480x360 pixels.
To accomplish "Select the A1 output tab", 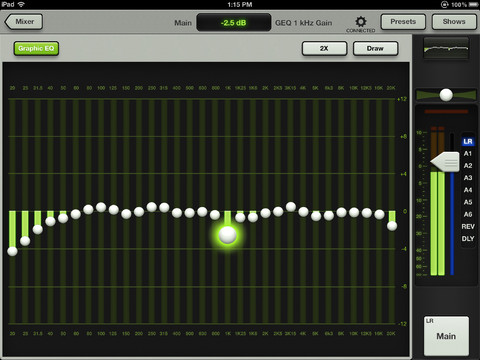I will pos(468,154).
